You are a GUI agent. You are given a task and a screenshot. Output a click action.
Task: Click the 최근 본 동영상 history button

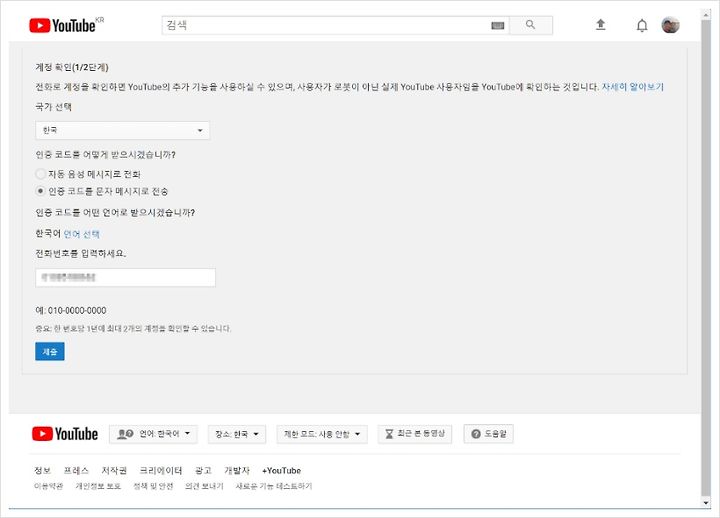coord(415,434)
